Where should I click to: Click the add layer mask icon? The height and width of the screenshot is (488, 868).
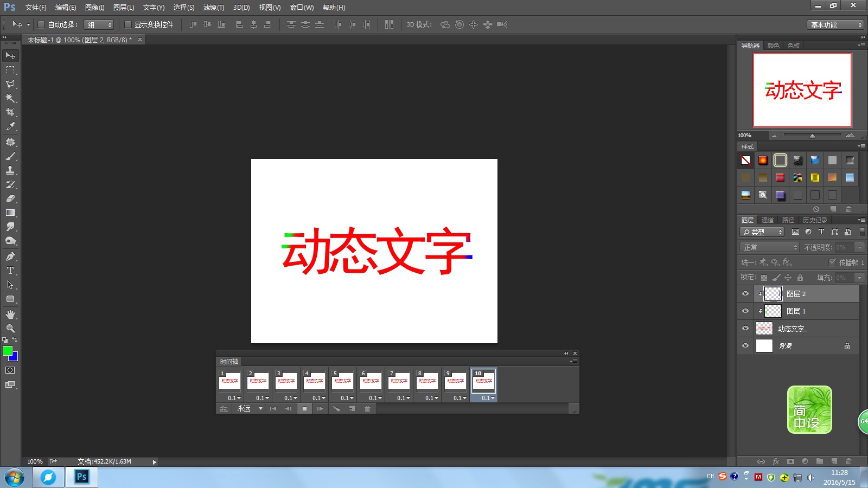[790, 461]
